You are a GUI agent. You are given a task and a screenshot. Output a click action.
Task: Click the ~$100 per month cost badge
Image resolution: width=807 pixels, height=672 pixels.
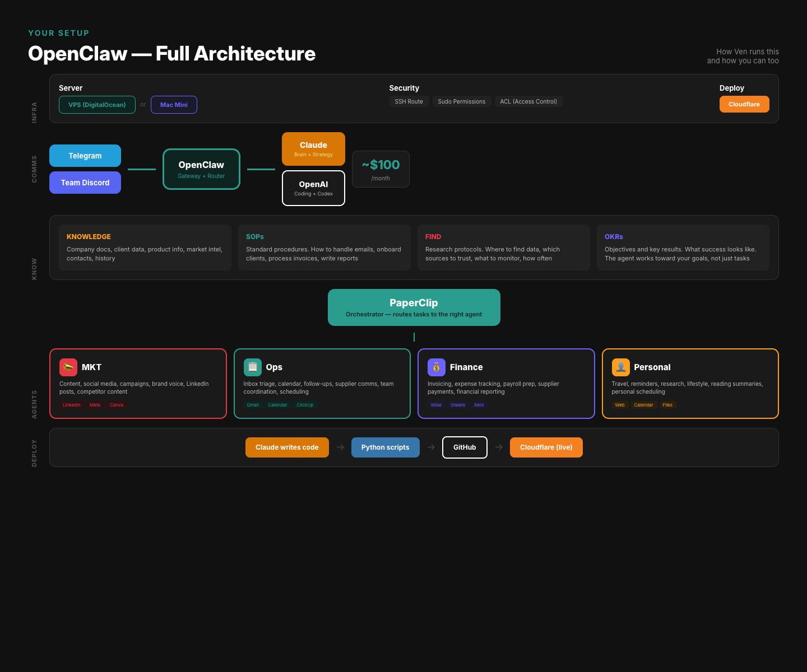[x=381, y=169]
